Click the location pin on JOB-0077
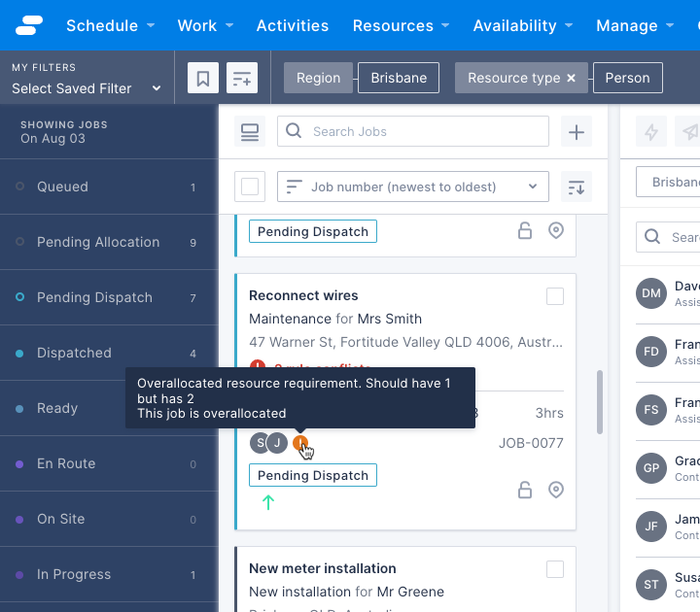The height and width of the screenshot is (612, 700). [556, 490]
